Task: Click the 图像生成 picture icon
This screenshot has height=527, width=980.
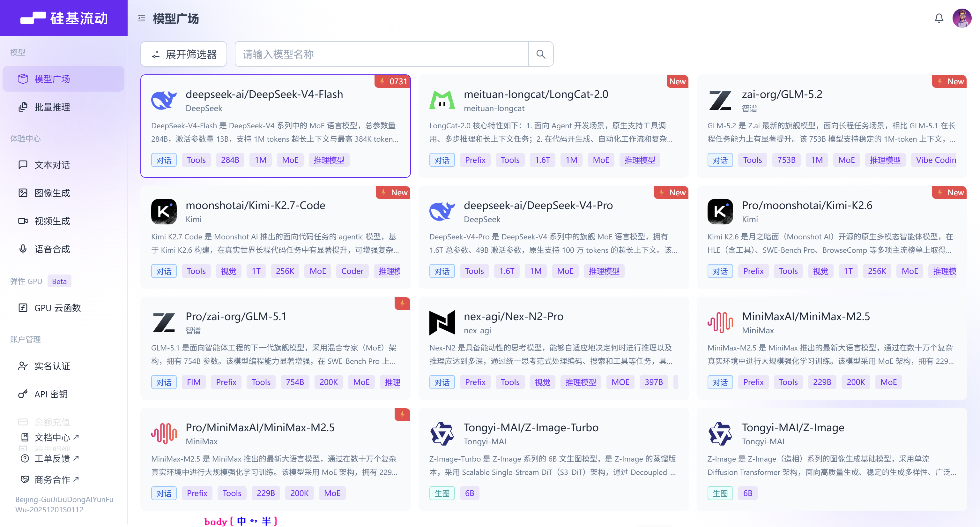Action: tap(23, 193)
